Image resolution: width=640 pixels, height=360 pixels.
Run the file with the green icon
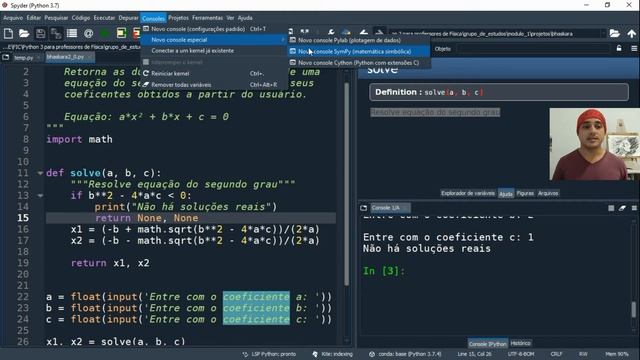104,33
